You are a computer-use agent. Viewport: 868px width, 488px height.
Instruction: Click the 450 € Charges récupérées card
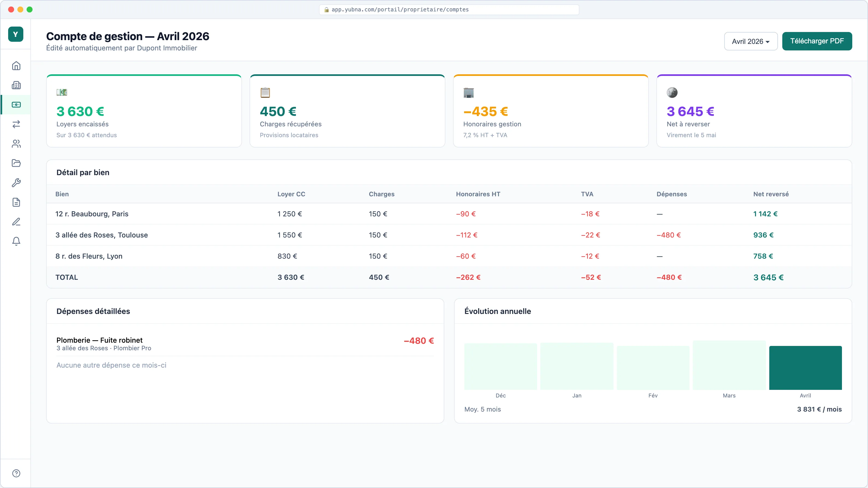(x=347, y=111)
